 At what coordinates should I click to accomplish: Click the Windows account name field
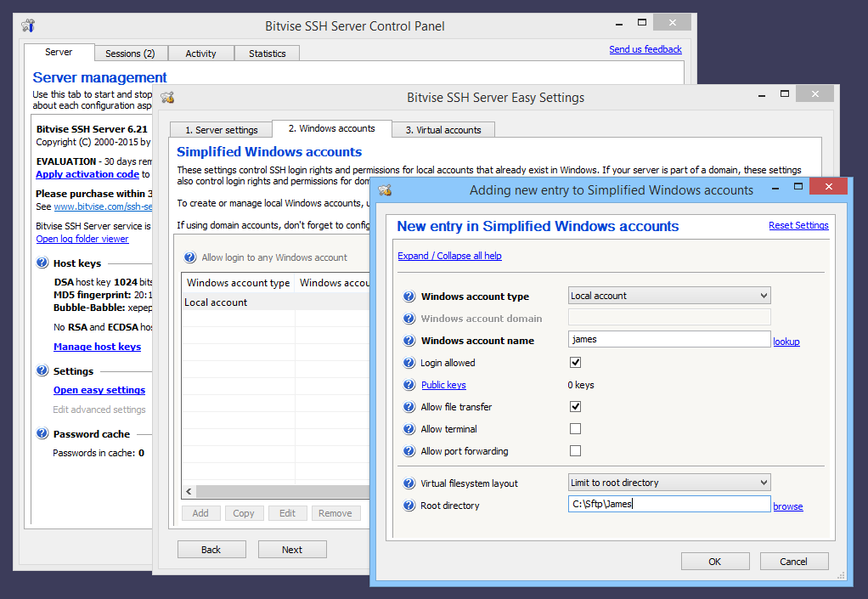(669, 339)
